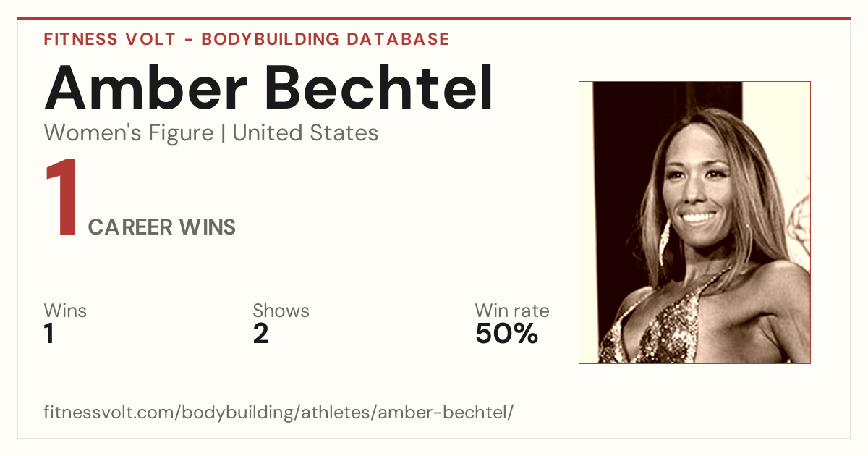The height and width of the screenshot is (456, 868).
Task: Click the Wins value of 1
Action: (49, 334)
